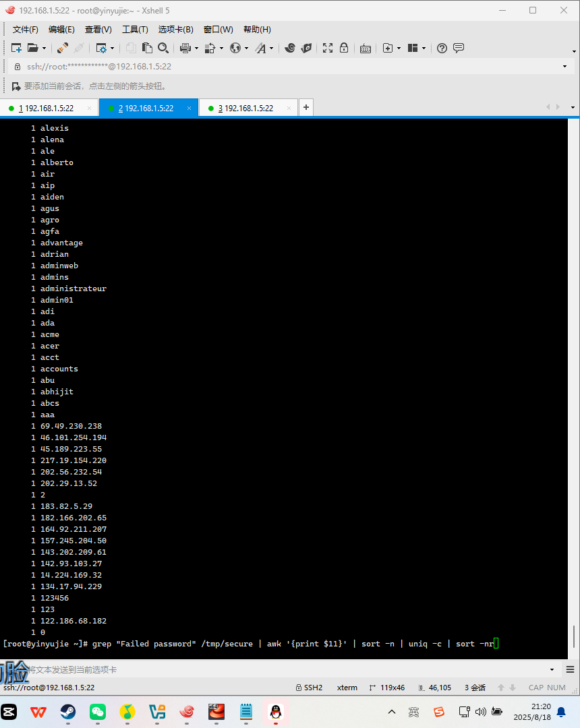This screenshot has height=728, width=580.
Task: Click the Steam icon on taskbar
Action: [68, 711]
